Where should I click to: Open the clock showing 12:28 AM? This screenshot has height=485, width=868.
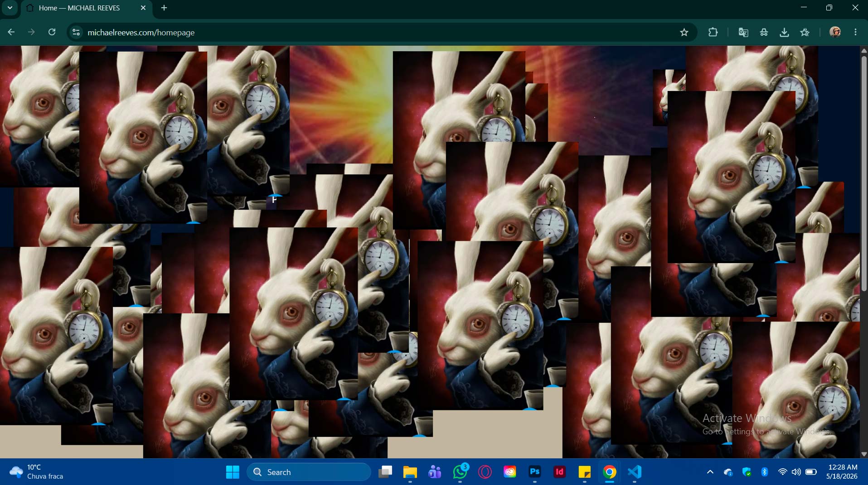[843, 472]
